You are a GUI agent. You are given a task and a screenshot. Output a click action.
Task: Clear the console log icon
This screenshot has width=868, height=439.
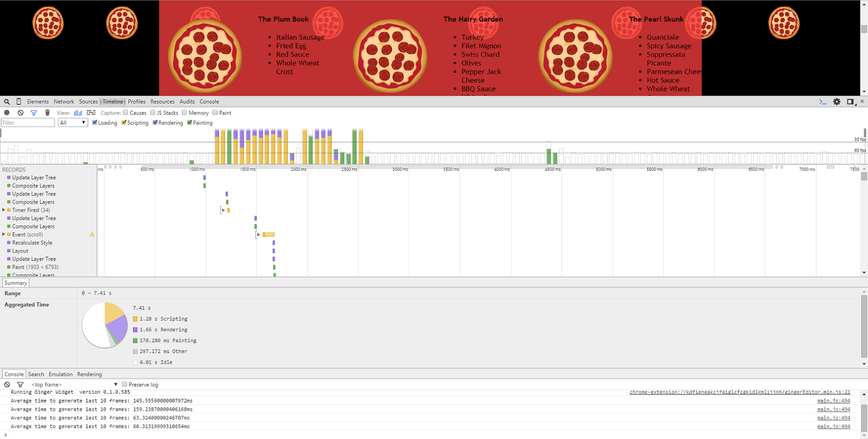pyautogui.click(x=7, y=384)
